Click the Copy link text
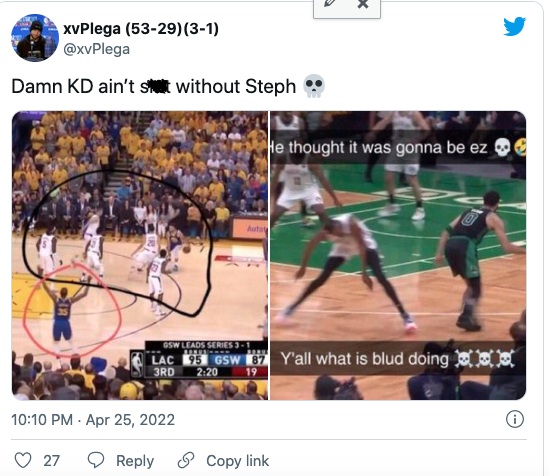This screenshot has height=476, width=549. tap(237, 461)
